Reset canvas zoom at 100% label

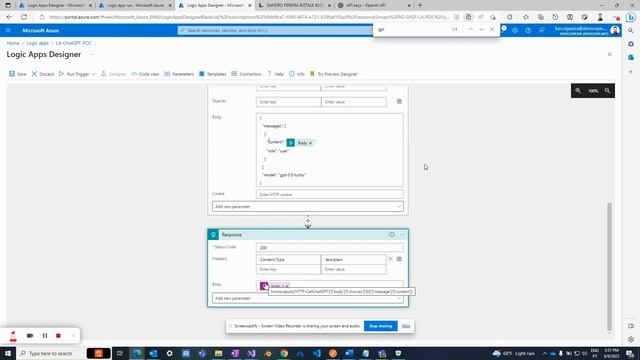click(x=593, y=91)
